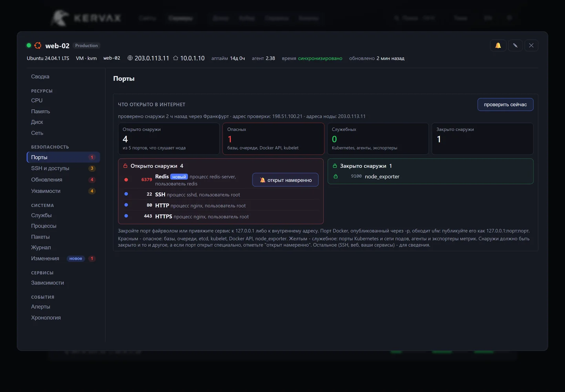Click the «Опасных» card showing 1
Viewport: 565px width, 392px height.
(x=273, y=139)
